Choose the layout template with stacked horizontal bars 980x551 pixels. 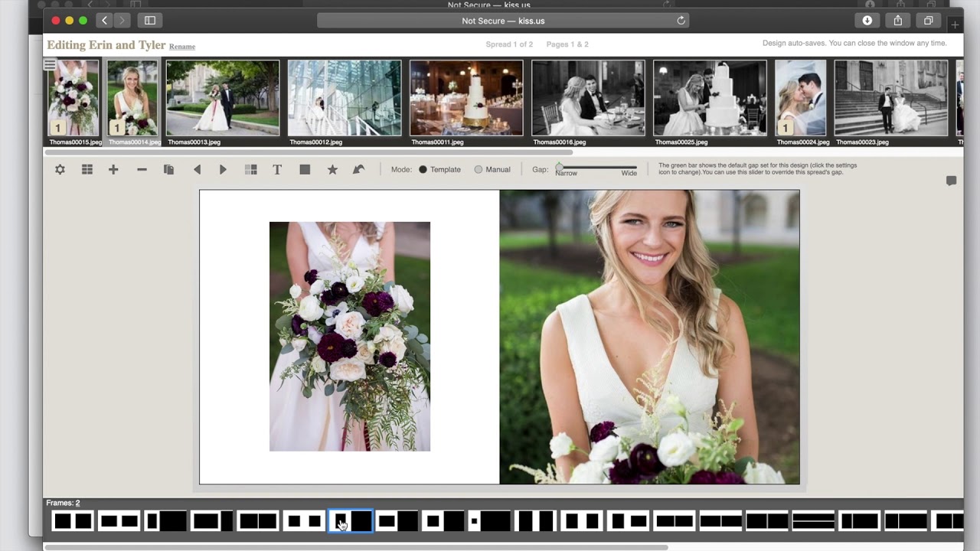[x=813, y=521]
